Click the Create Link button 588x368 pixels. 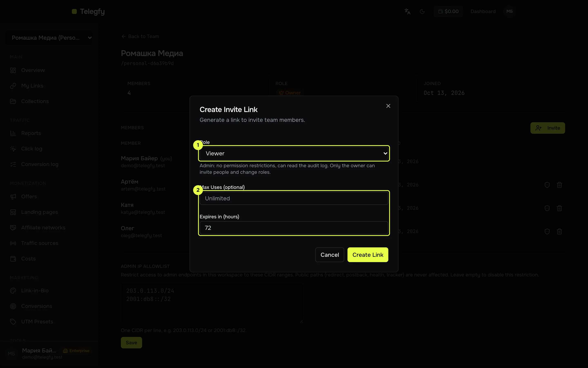pyautogui.click(x=368, y=255)
